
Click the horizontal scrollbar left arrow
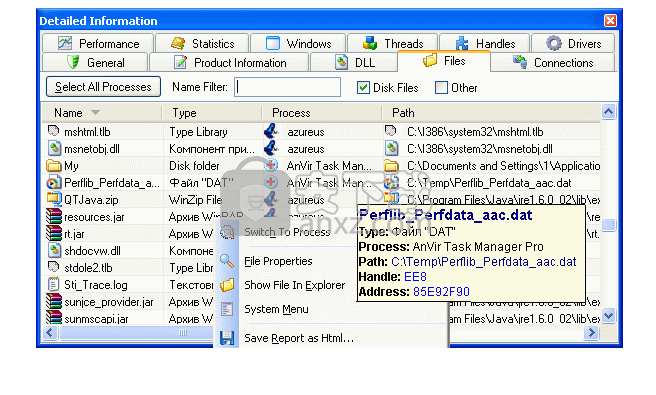click(50, 333)
